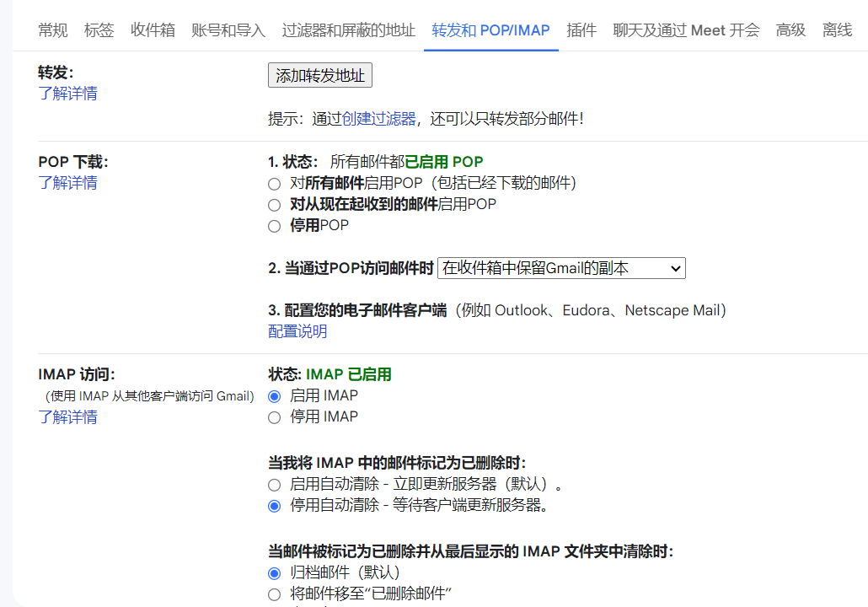This screenshot has width=868, height=607.
Task: Open 聊天及通过 Meet 开会 tab
Action: 686,30
